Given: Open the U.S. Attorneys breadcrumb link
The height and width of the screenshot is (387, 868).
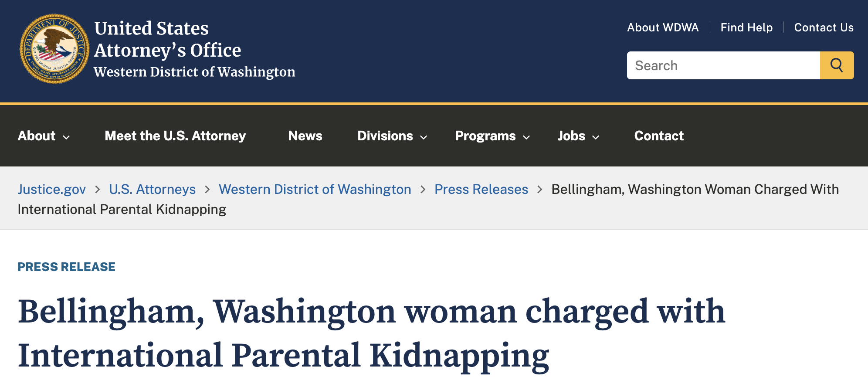Looking at the screenshot, I should coord(152,189).
